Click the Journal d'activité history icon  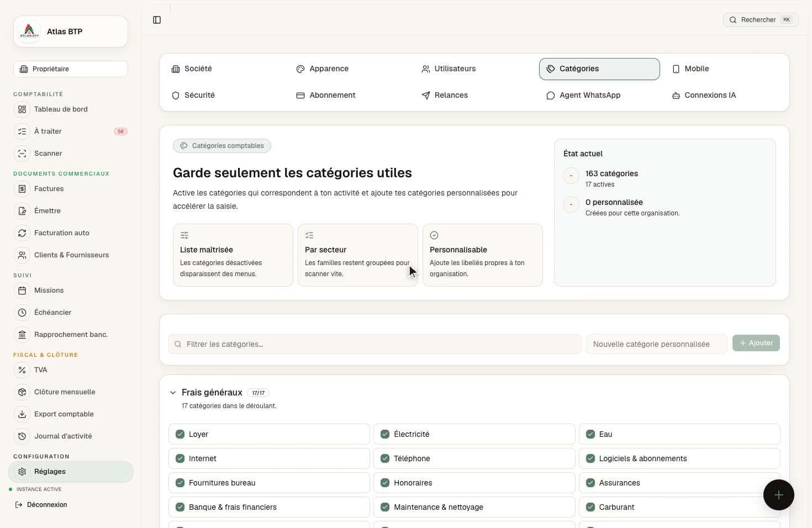(22, 436)
